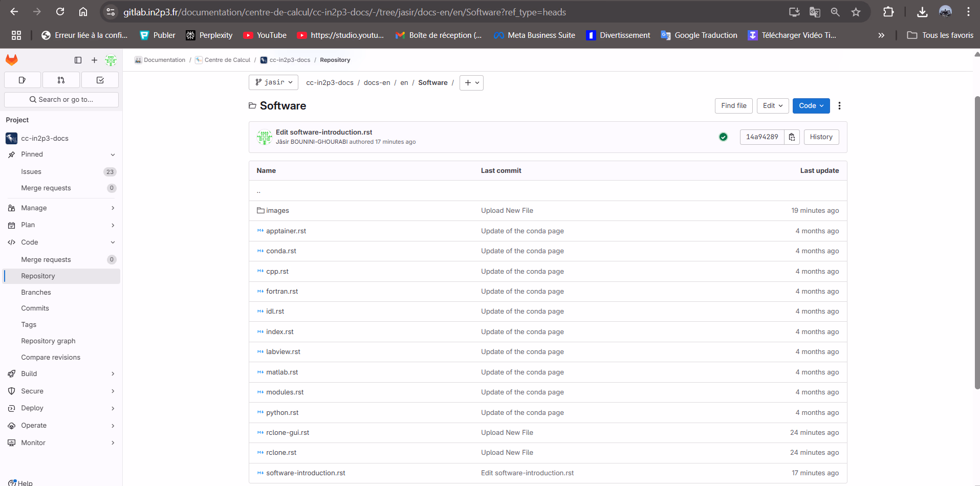Open repository actions via the vertical ellipsis icon
Viewport: 980px width, 486px height.
[x=839, y=105]
